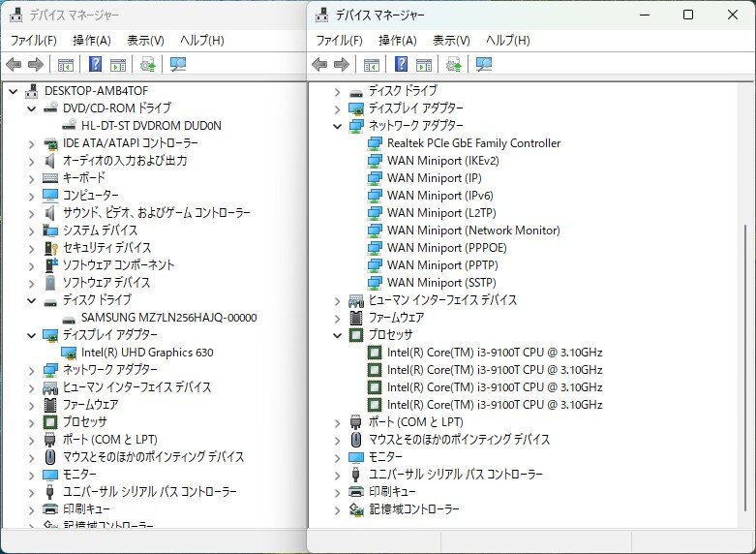Click Update driver icon in left window toolbar
The width and height of the screenshot is (756, 554).
click(x=147, y=64)
